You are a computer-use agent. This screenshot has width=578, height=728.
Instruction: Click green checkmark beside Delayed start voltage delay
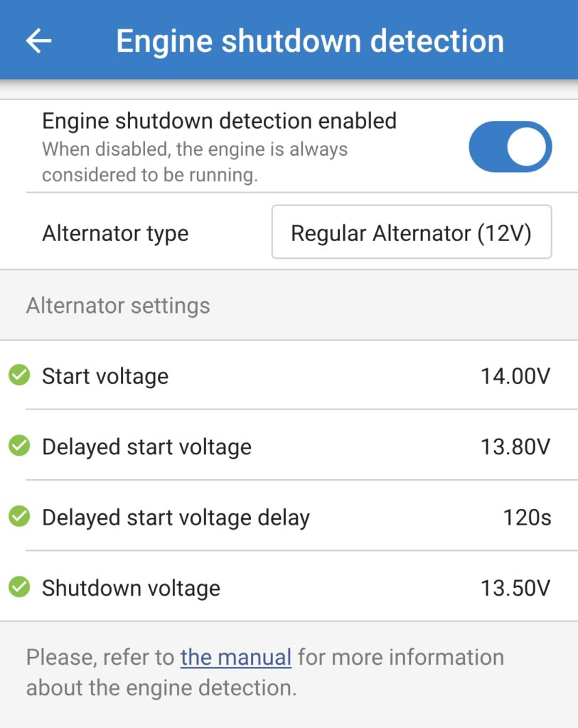[x=19, y=517]
